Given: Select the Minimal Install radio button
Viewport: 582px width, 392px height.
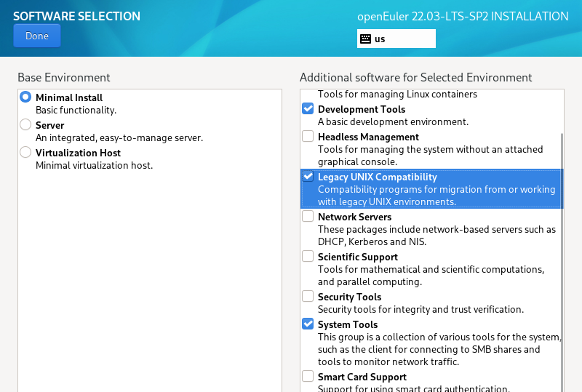Looking at the screenshot, I should 26,97.
